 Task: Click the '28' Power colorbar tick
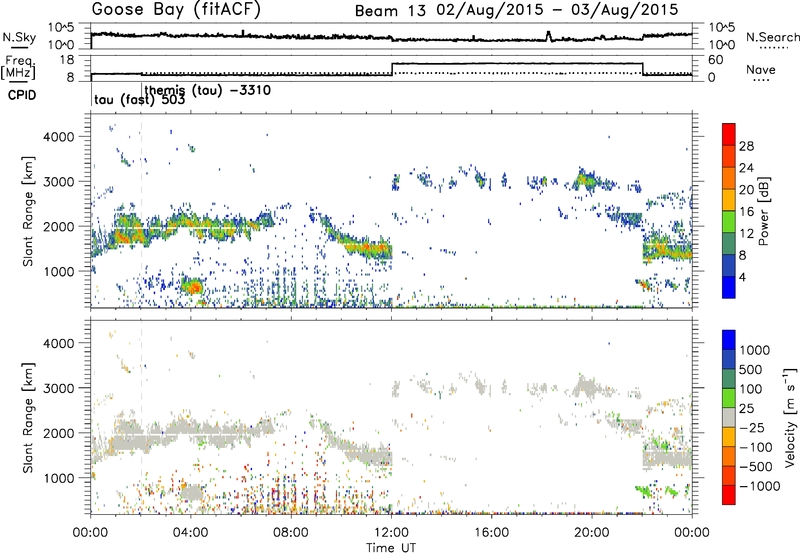click(x=746, y=146)
